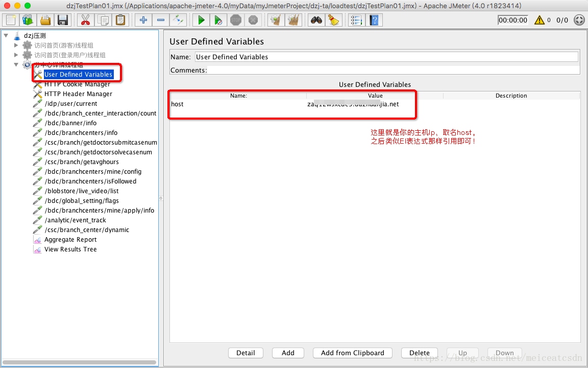The height and width of the screenshot is (368, 588).
Task: Expand all nodes with plus icon
Action: pyautogui.click(x=143, y=20)
